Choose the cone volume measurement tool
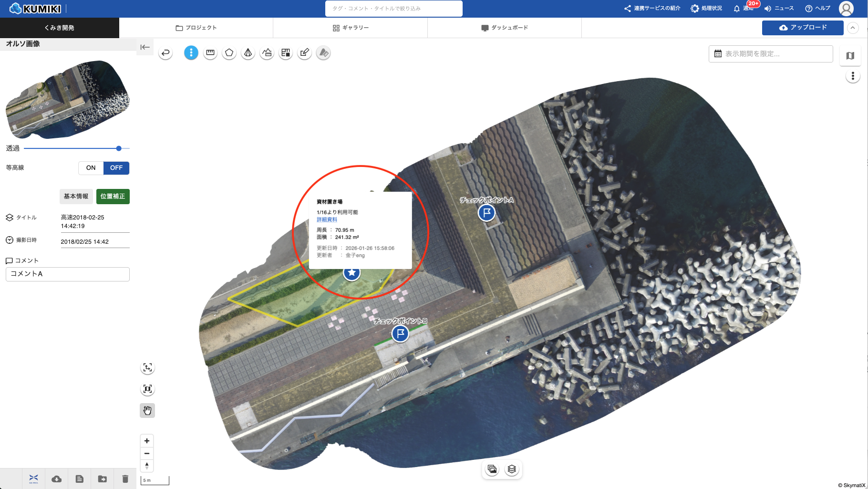 point(248,53)
